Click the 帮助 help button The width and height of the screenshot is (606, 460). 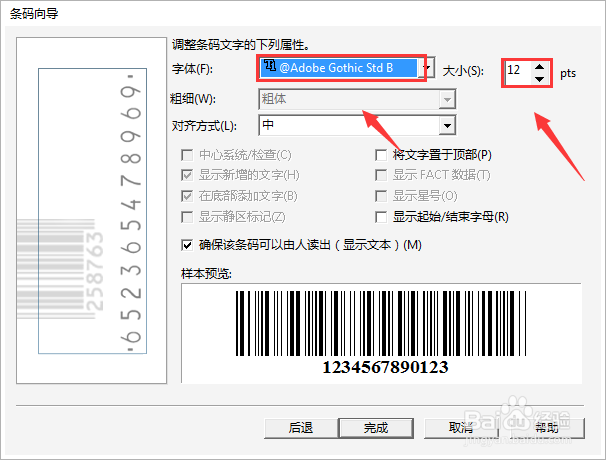tap(547, 428)
